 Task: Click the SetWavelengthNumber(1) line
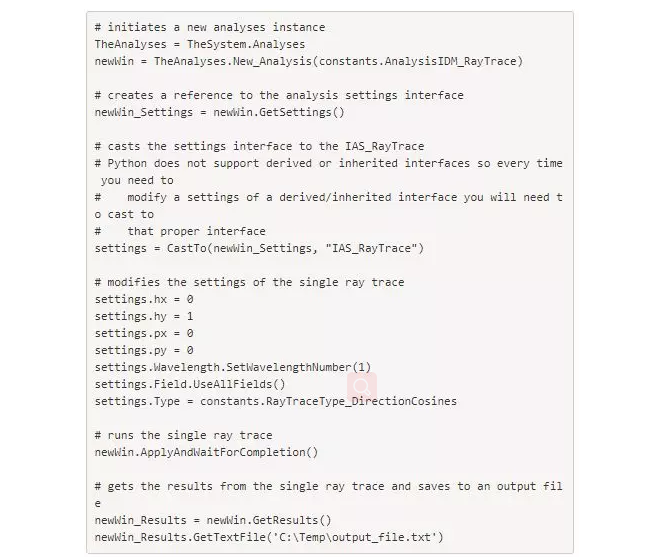click(233, 367)
